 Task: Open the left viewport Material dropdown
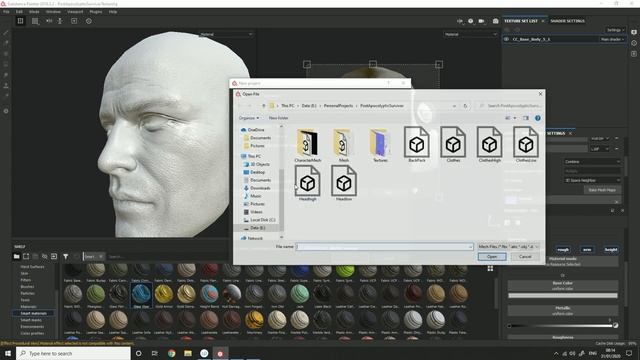coord(226,34)
